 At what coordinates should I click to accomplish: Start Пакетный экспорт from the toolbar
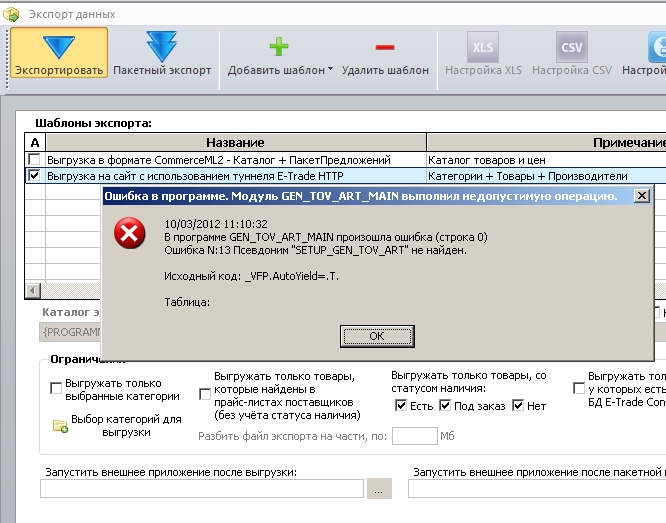point(162,53)
